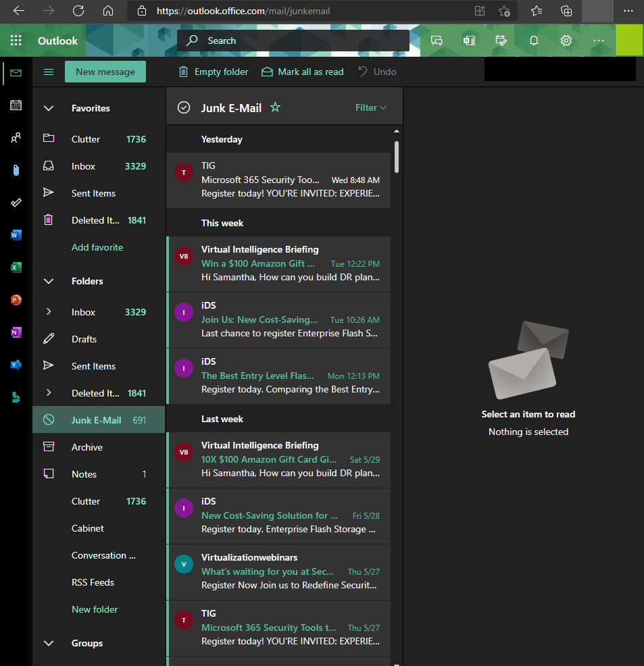Screen dimensions: 644x666
Task: Select the iDS avatar on Mon 12:13 PM message
Action: coord(184,368)
